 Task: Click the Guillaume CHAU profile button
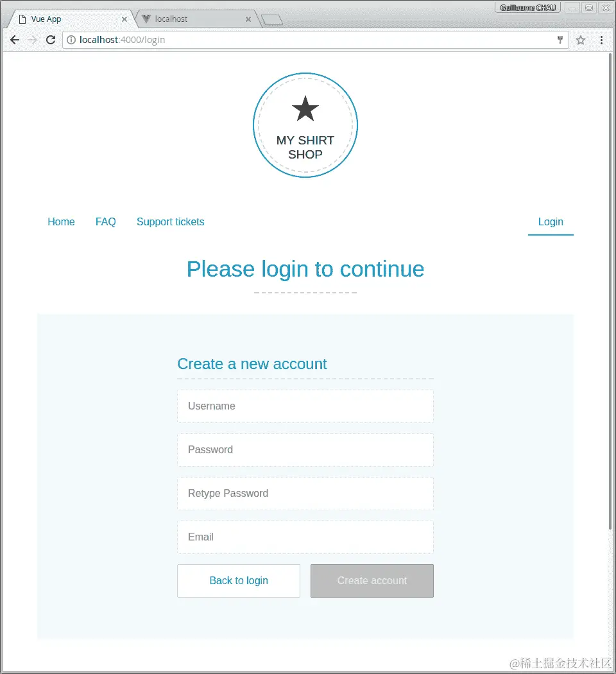[x=528, y=8]
